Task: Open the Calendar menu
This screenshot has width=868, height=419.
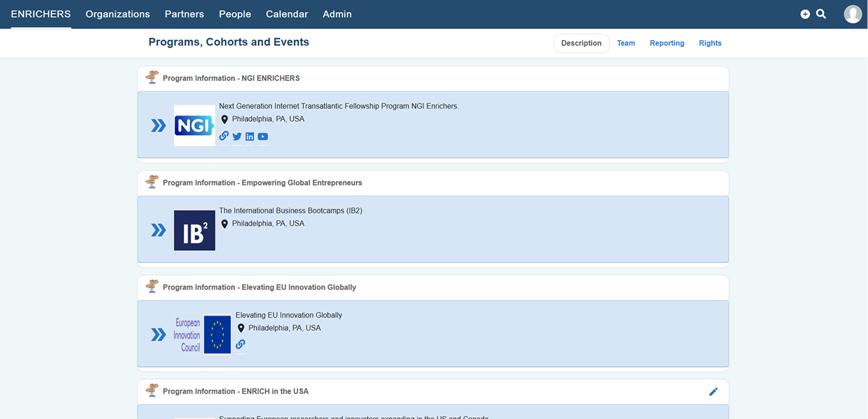Action: pyautogui.click(x=287, y=14)
